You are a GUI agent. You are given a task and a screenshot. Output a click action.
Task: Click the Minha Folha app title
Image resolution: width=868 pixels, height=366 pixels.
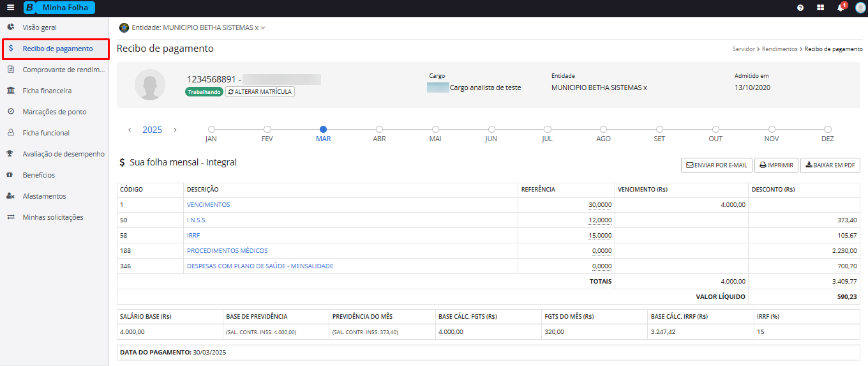click(x=65, y=8)
